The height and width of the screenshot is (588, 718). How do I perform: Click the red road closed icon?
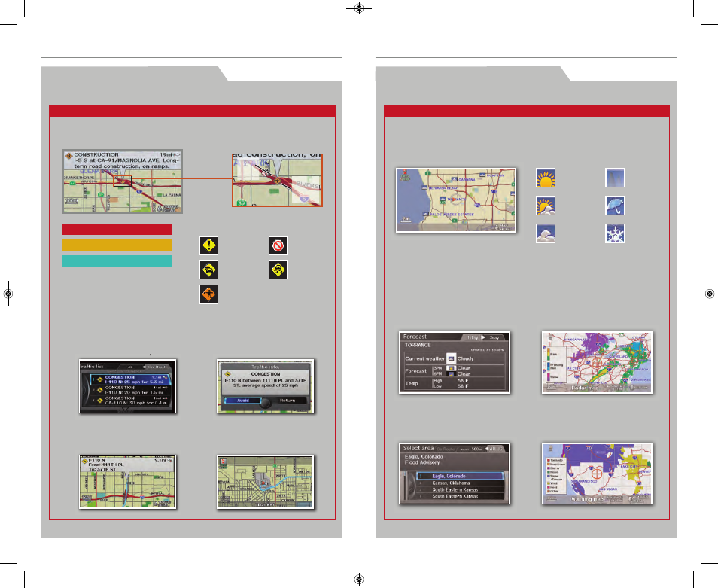coord(278,245)
